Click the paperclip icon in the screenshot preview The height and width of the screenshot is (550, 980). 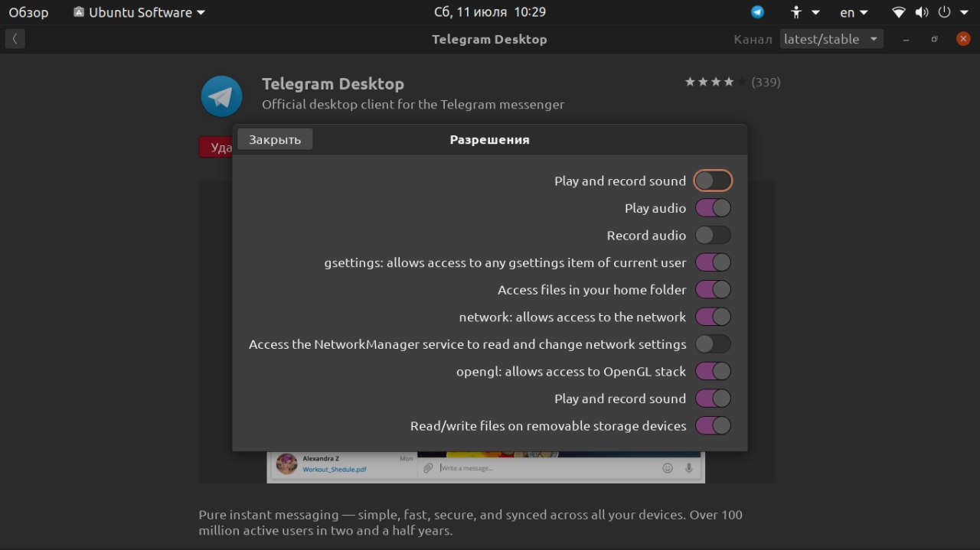429,467
